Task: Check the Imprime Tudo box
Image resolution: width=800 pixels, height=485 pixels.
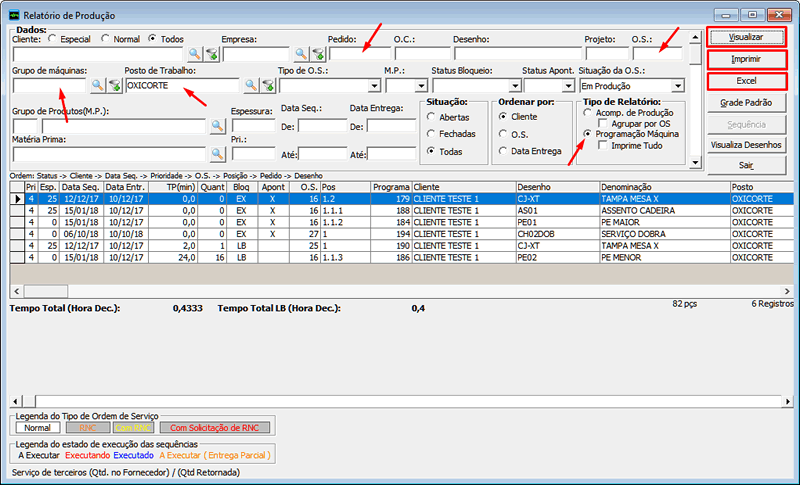Action: point(603,145)
